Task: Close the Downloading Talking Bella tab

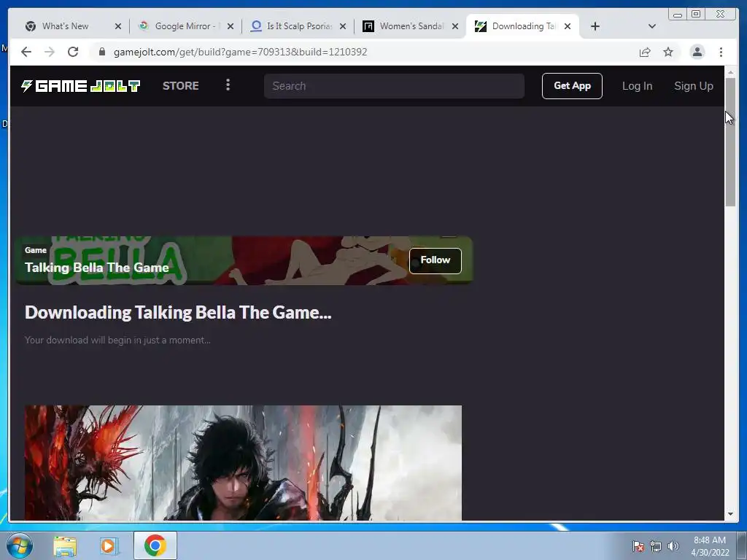Action: tap(568, 26)
